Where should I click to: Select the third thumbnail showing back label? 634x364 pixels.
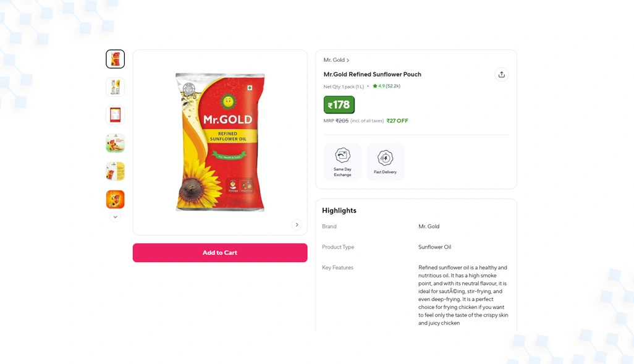[x=115, y=115]
